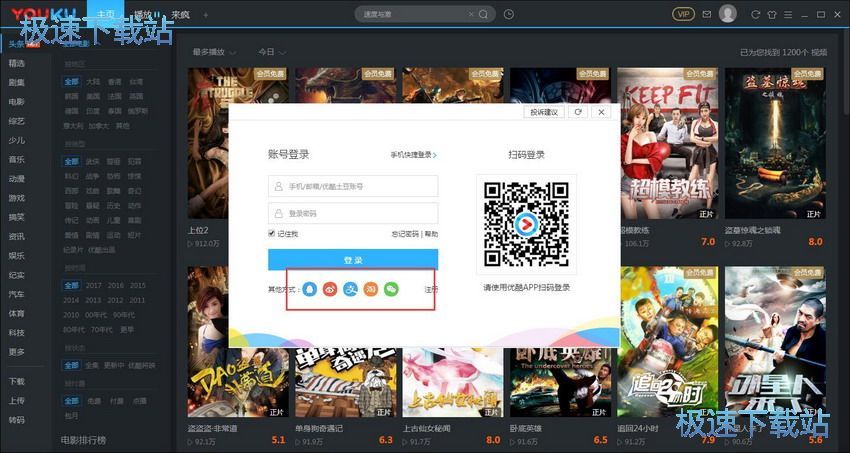Click the gold VIP badge
Screen dimensions: 850x453
coord(683,15)
